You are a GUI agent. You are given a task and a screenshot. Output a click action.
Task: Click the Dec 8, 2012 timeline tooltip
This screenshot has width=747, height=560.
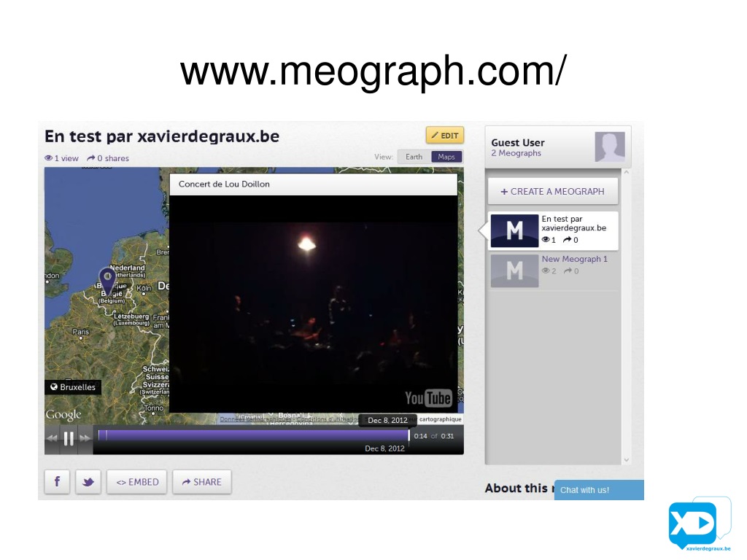tap(387, 420)
